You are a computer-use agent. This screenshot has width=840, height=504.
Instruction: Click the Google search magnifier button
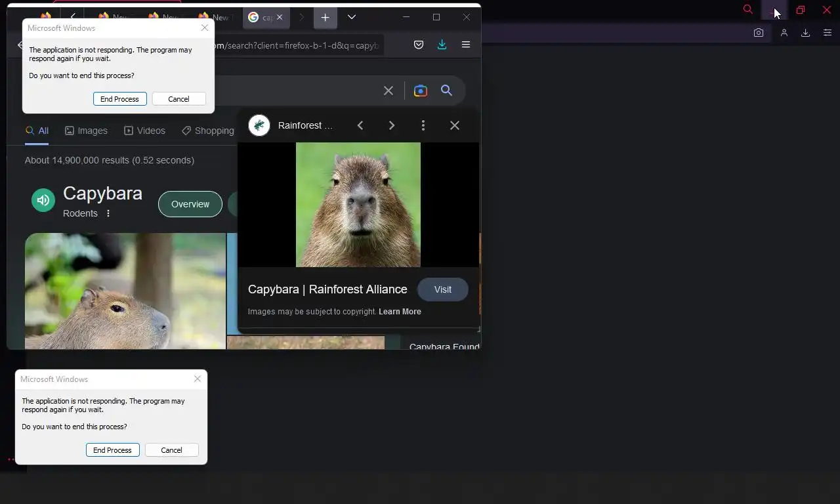pos(446,91)
